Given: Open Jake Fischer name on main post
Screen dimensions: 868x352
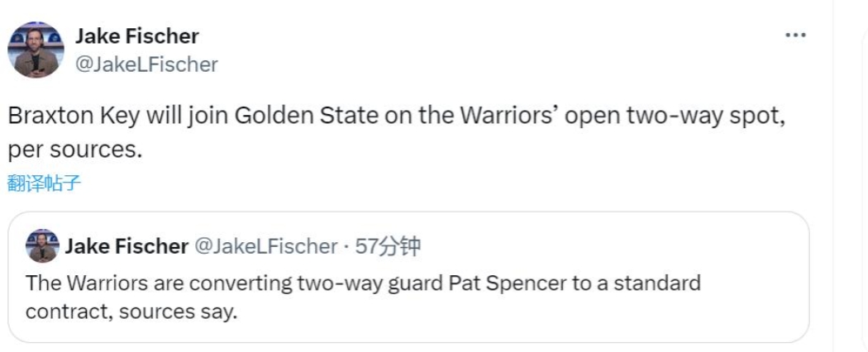Looking at the screenshot, I should point(137,36).
